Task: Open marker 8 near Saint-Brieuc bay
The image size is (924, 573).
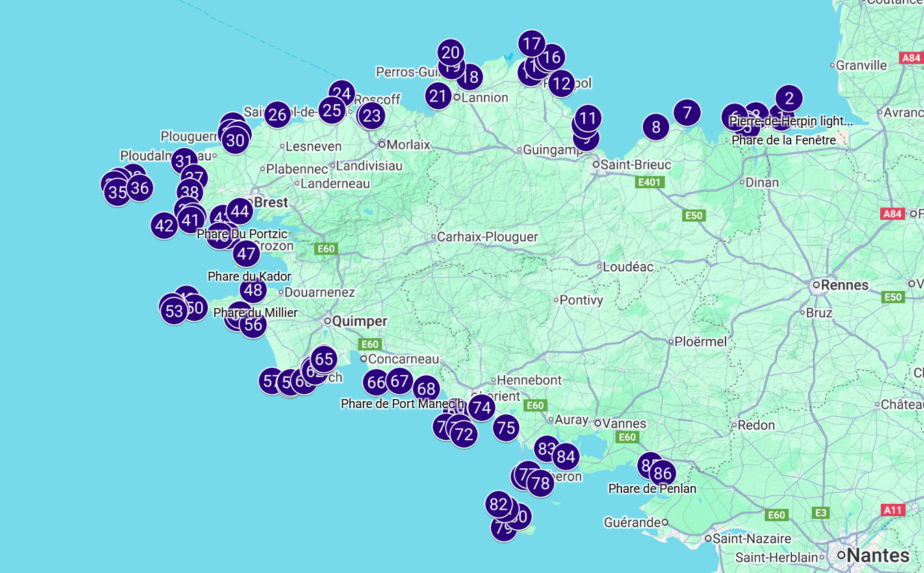Action: tap(656, 127)
